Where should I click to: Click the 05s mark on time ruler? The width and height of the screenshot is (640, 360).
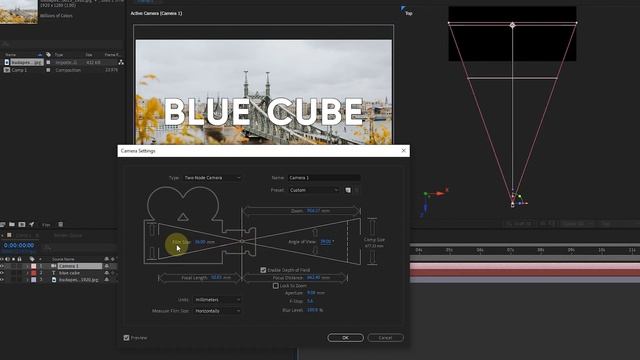[449, 250]
